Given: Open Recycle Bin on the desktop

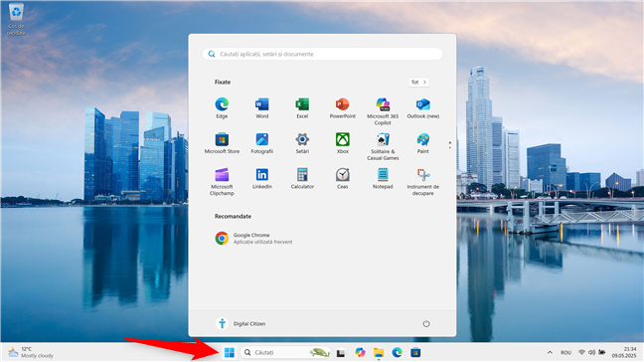Looking at the screenshot, I should pos(16,19).
